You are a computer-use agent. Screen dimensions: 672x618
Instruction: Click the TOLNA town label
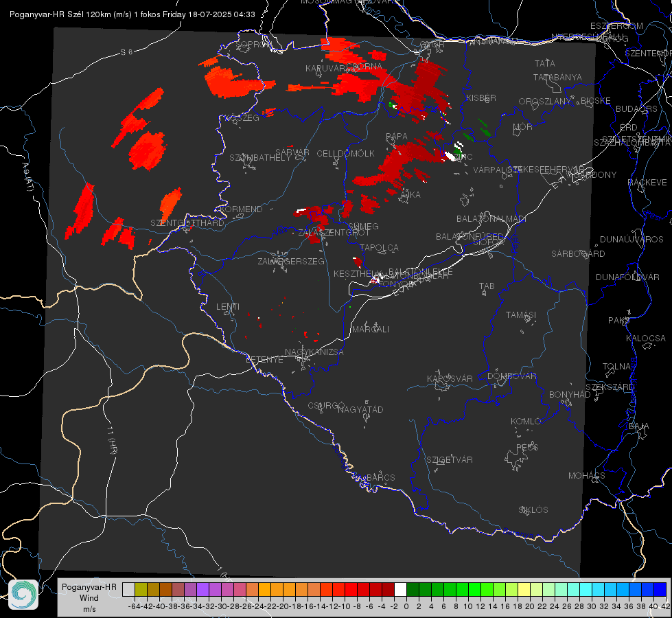[616, 367]
